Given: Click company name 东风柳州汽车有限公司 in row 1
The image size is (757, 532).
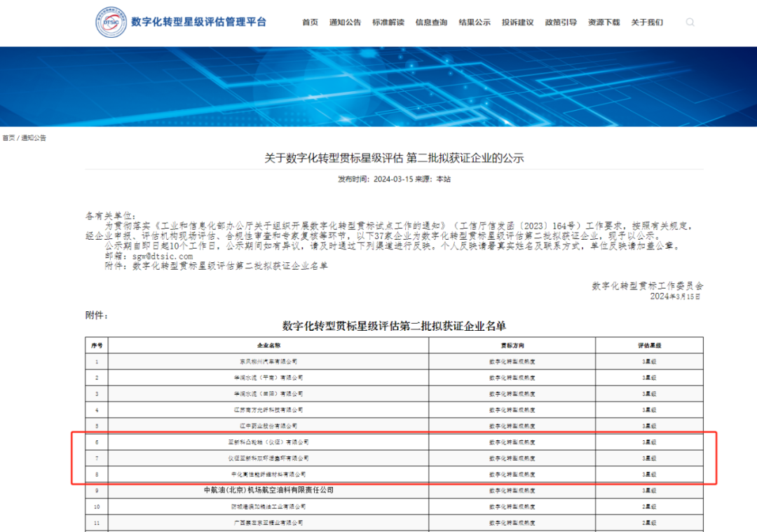Looking at the screenshot, I should [268, 362].
